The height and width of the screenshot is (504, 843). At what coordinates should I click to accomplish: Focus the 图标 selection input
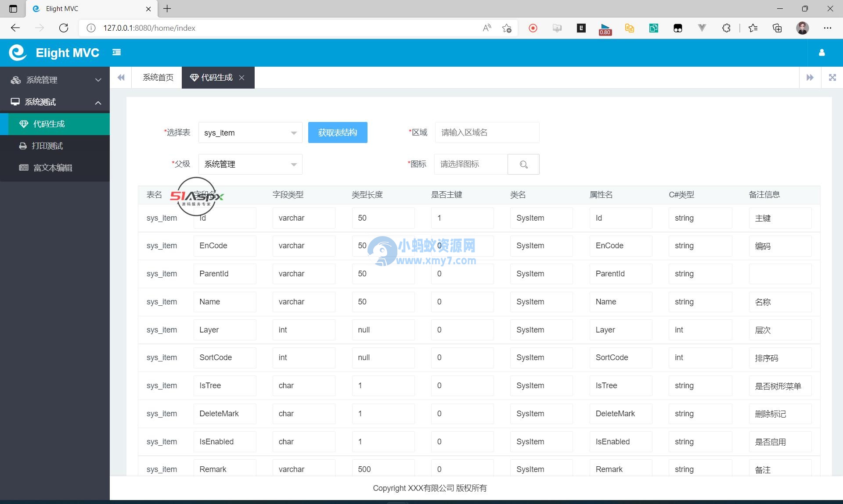pos(471,164)
